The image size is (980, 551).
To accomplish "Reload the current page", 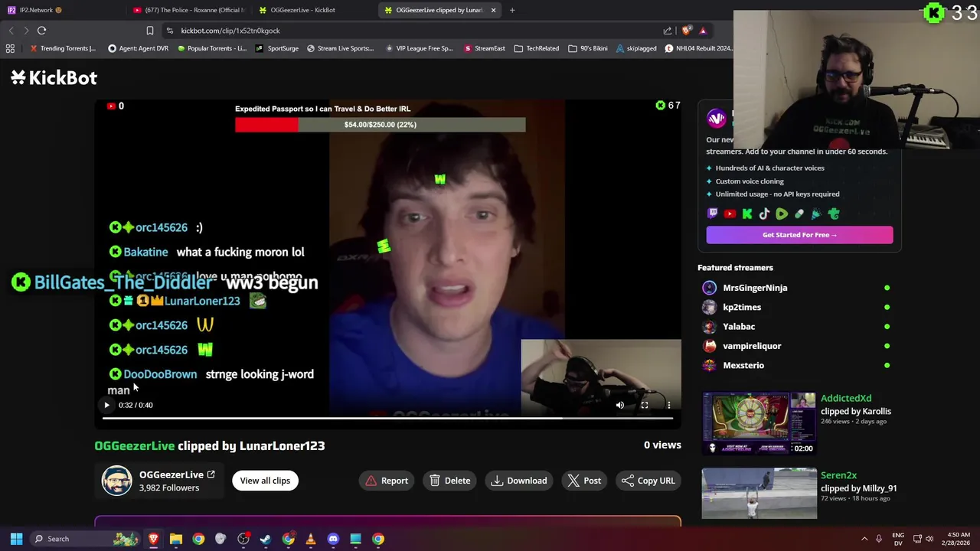I will pos(41,31).
